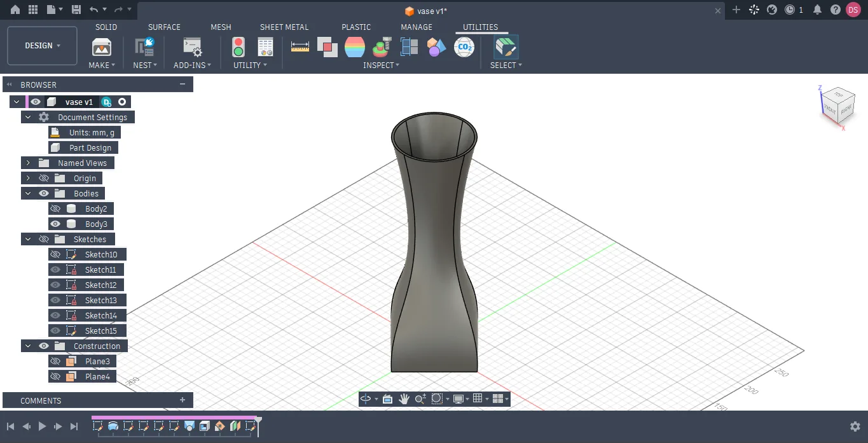The image size is (868, 443).
Task: Click the Undo arrow
Action: coord(94,10)
